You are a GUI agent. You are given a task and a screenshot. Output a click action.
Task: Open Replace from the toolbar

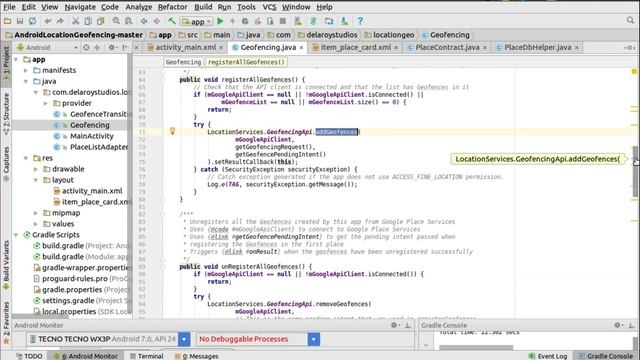click(128, 21)
